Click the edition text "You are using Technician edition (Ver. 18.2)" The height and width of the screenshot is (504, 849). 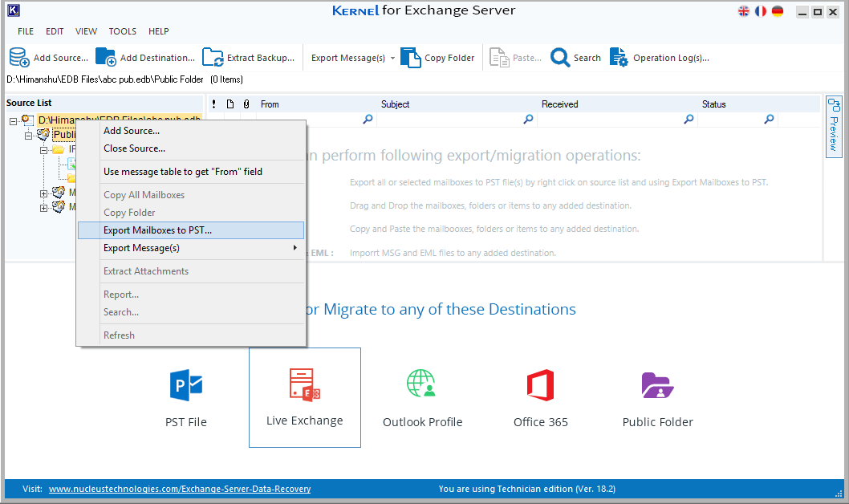527,489
